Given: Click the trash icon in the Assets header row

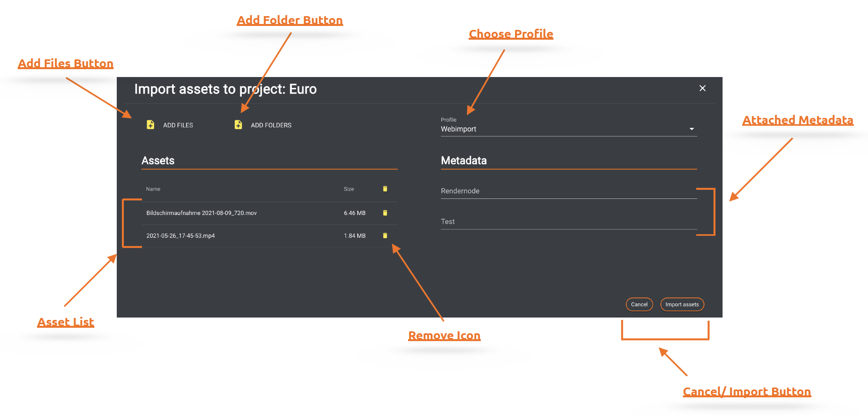Looking at the screenshot, I should point(385,189).
